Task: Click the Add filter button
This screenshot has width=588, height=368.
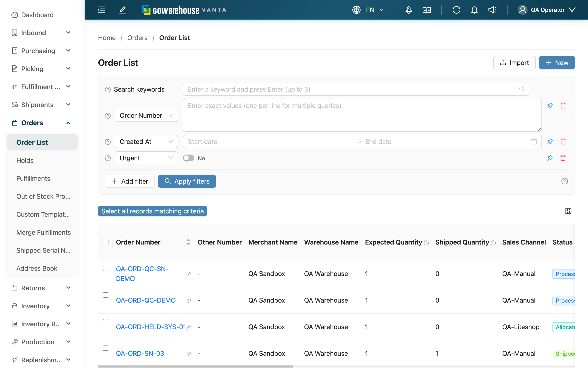Action: click(130, 181)
